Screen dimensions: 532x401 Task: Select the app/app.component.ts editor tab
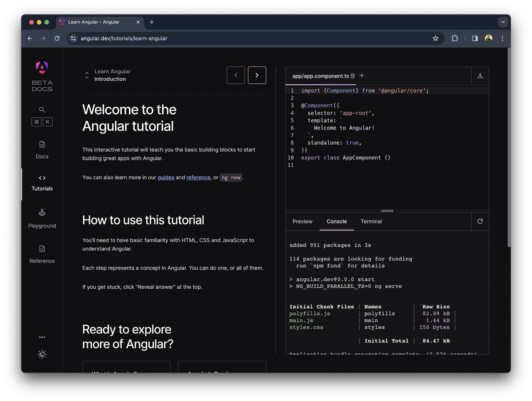[320, 76]
